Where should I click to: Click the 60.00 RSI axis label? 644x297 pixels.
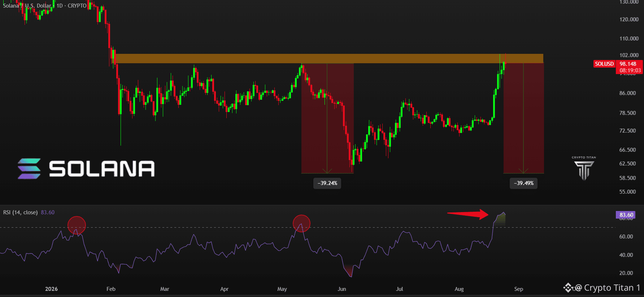pyautogui.click(x=626, y=237)
